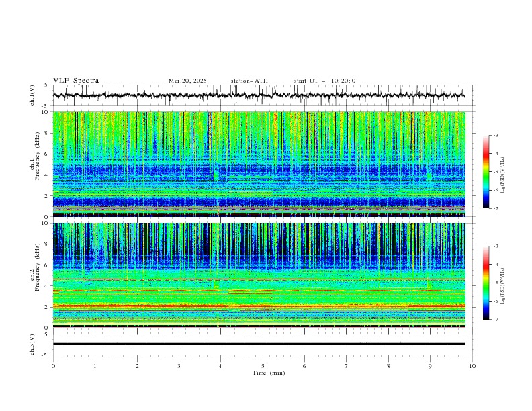Click the 'station=ATH' label
Screen dimensions: 532x411
pyautogui.click(x=249, y=81)
